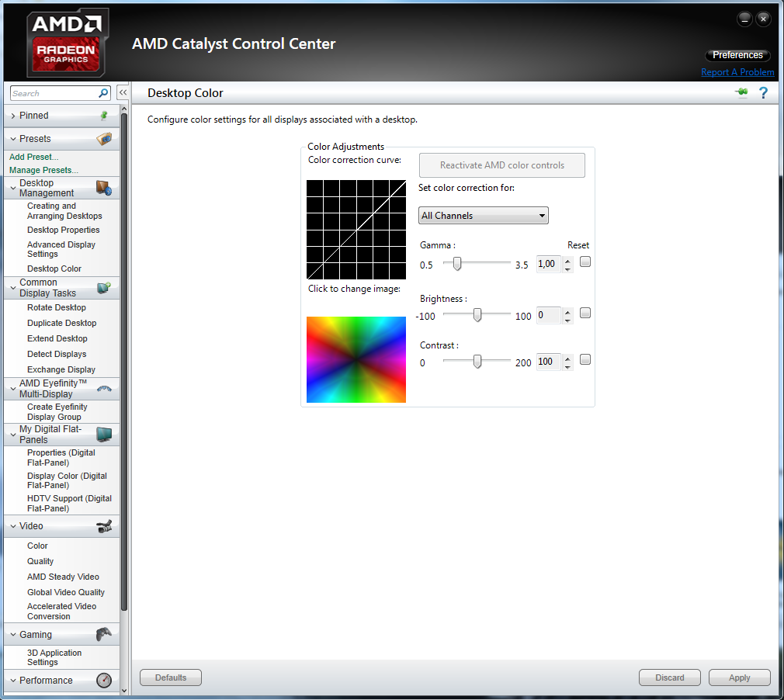Click the Brightness slider handle
The height and width of the screenshot is (700, 784).
(x=477, y=314)
